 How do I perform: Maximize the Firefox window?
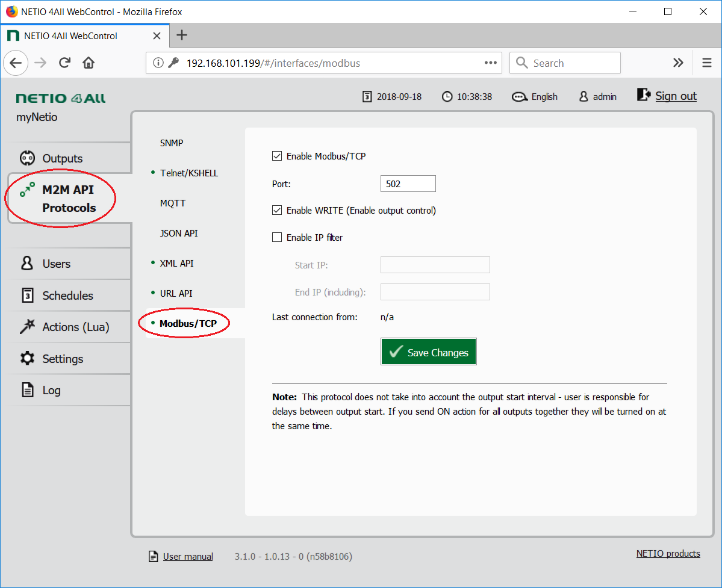point(668,11)
